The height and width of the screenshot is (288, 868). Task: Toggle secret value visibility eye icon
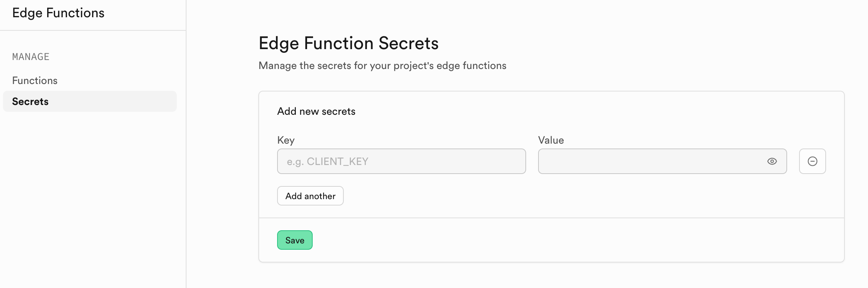pyautogui.click(x=772, y=161)
